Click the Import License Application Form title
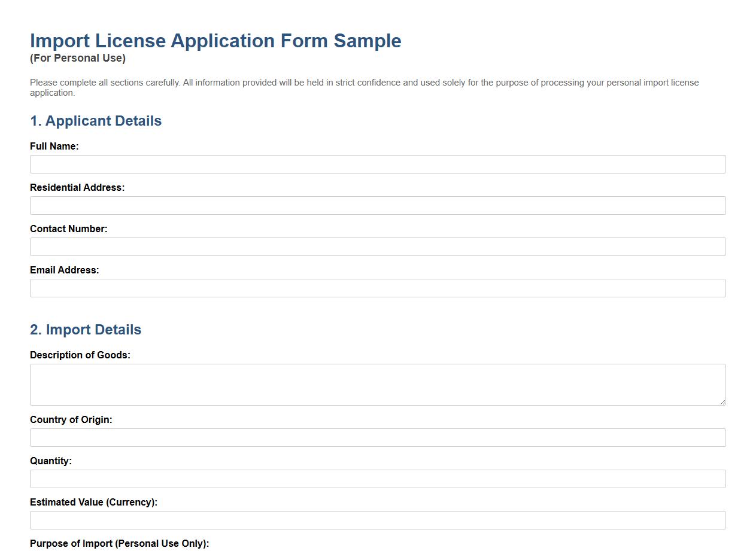Image resolution: width=756 pixels, height=551 pixels. tap(215, 41)
